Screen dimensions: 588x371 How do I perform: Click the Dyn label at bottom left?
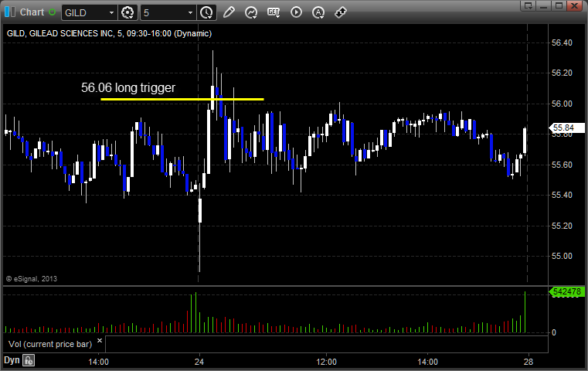coord(12,360)
